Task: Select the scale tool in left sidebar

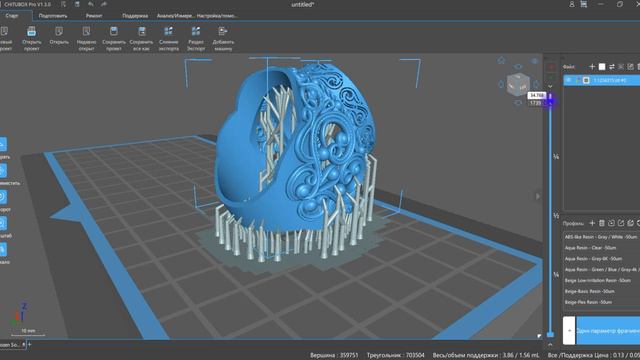Action: click(x=3, y=223)
